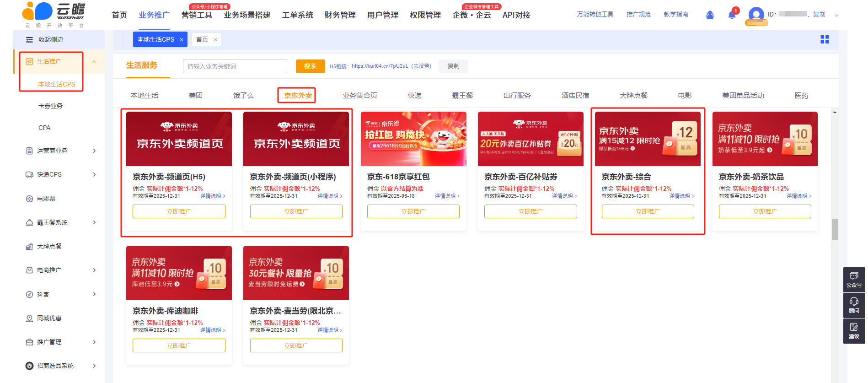This screenshot has width=868, height=383.
Task: Expand the 快递CPS submenu arrow
Action: (94, 174)
